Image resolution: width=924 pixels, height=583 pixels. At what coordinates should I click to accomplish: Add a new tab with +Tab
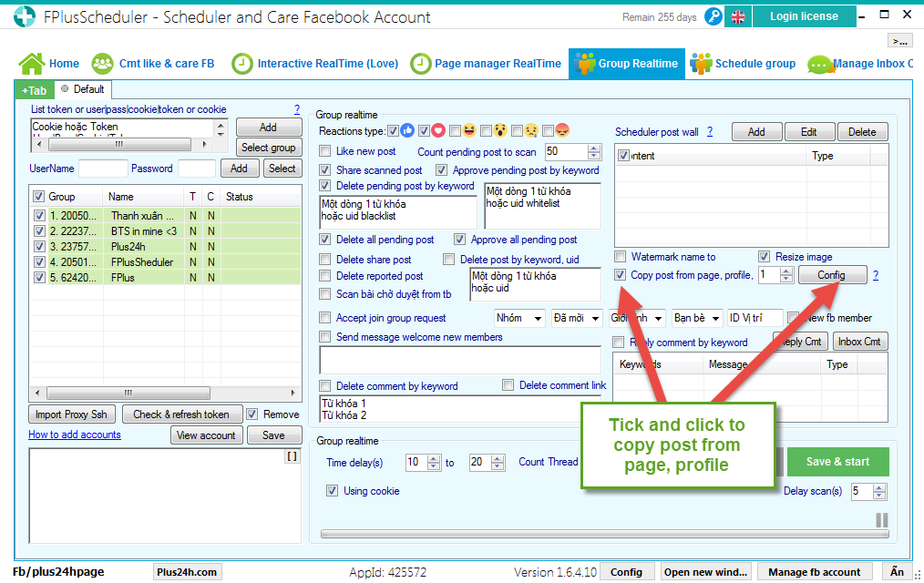tap(35, 90)
